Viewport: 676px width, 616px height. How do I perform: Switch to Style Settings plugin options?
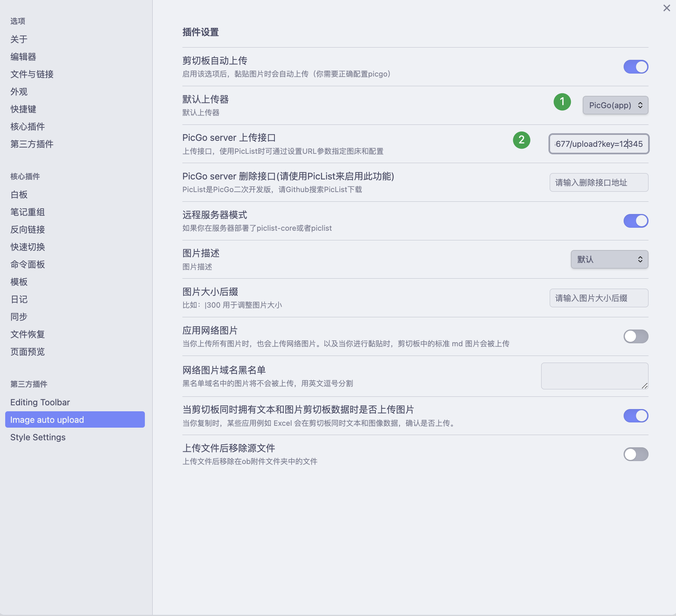tap(38, 437)
